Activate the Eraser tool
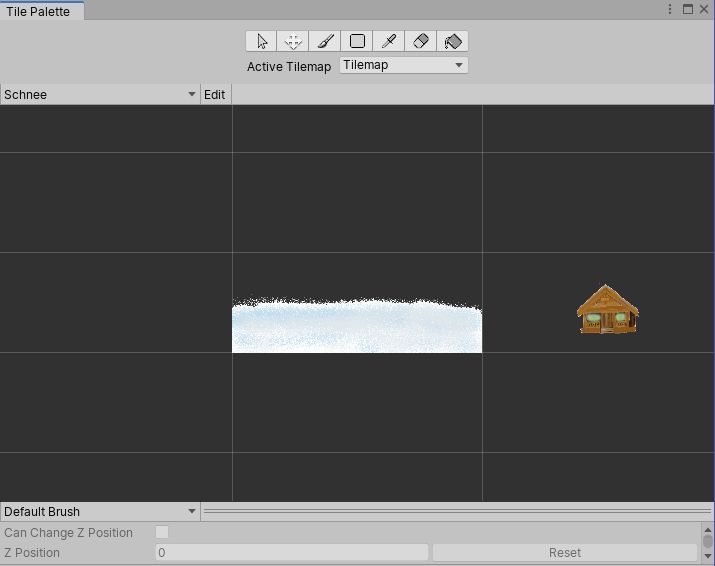Screen dimensions: 715x566 coord(421,42)
